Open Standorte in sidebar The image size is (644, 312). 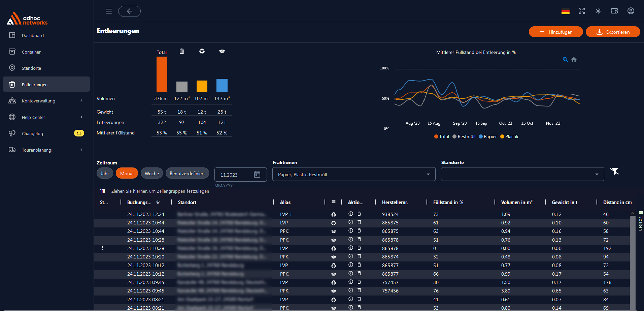(46, 68)
